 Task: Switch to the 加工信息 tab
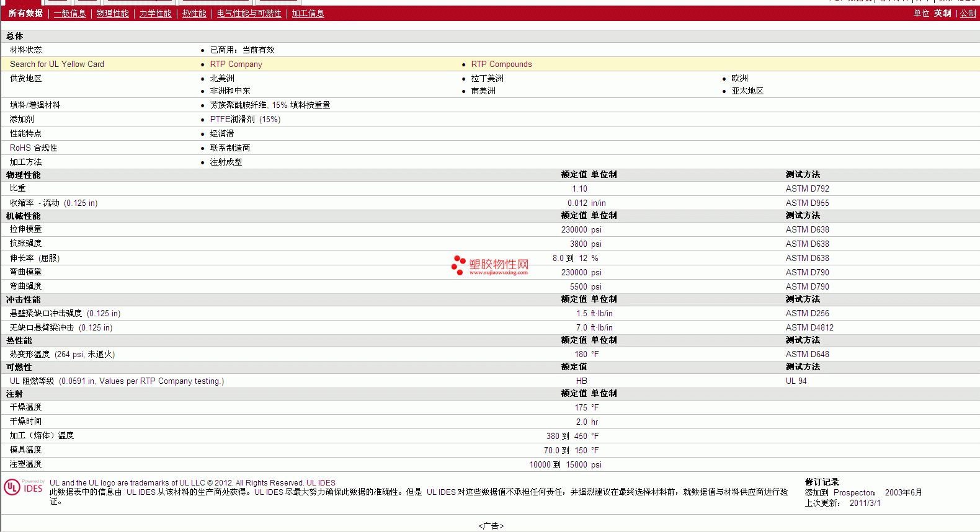tap(308, 13)
